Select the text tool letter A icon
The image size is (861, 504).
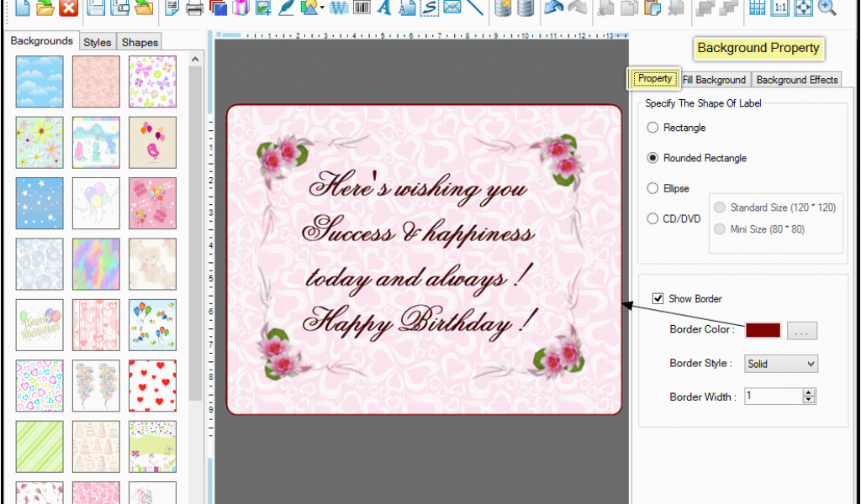383,8
